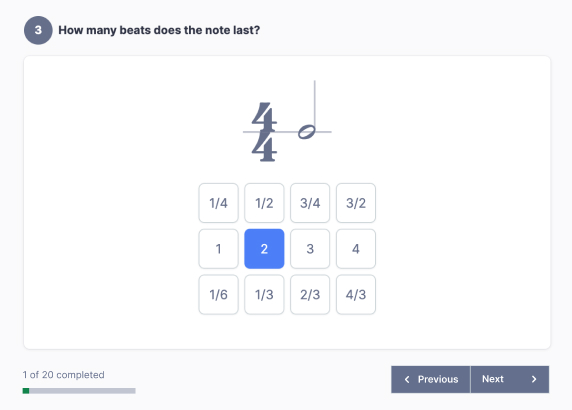Viewport: 572px width, 410px height.
Task: Click the left chevron on Previous
Action: point(407,379)
